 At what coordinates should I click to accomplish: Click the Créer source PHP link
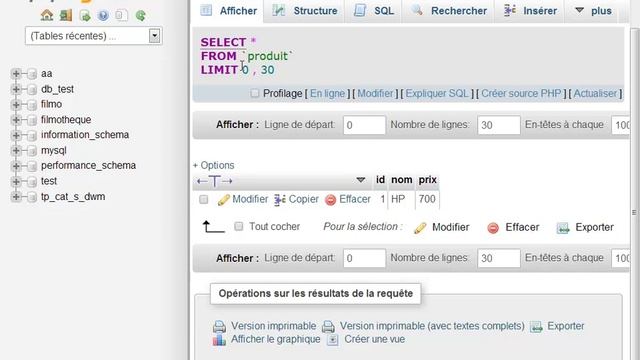point(521,93)
